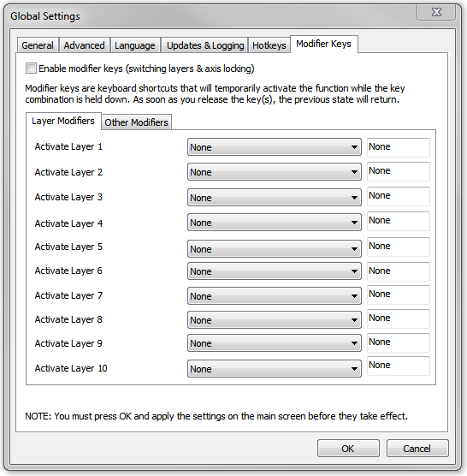467x476 pixels.
Task: Focus the Activate Layer 4 key field
Action: [399, 221]
